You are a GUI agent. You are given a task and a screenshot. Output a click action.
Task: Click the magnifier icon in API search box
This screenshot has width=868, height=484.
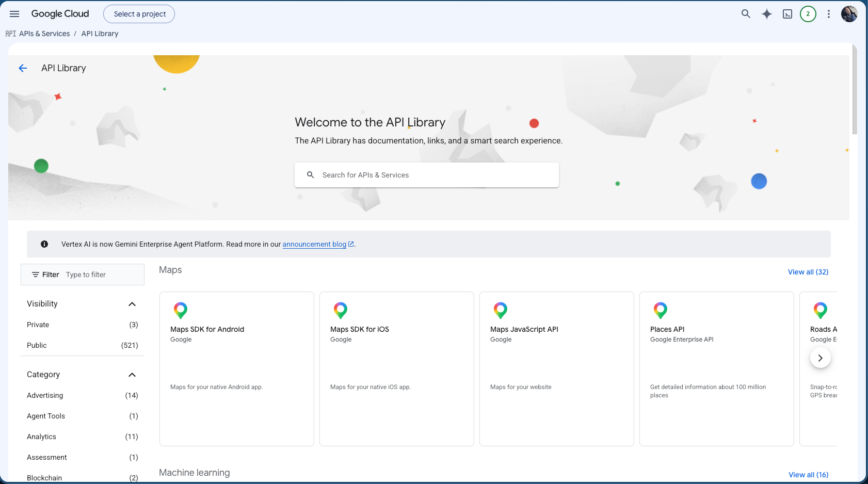click(311, 175)
